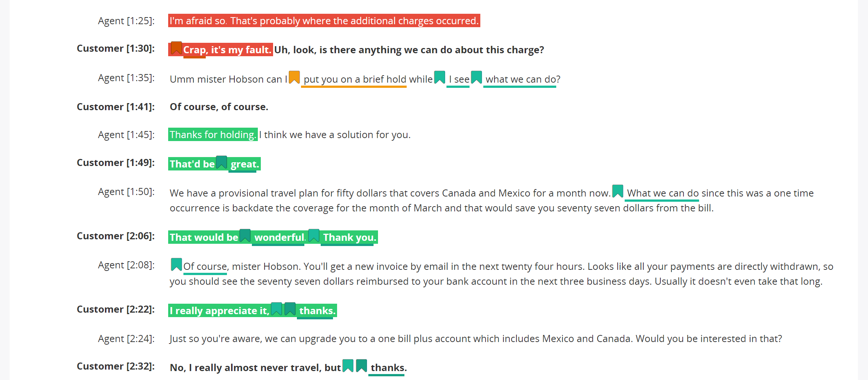
Task: Click the first bookmark after "never travel, but"
Action: pos(348,366)
